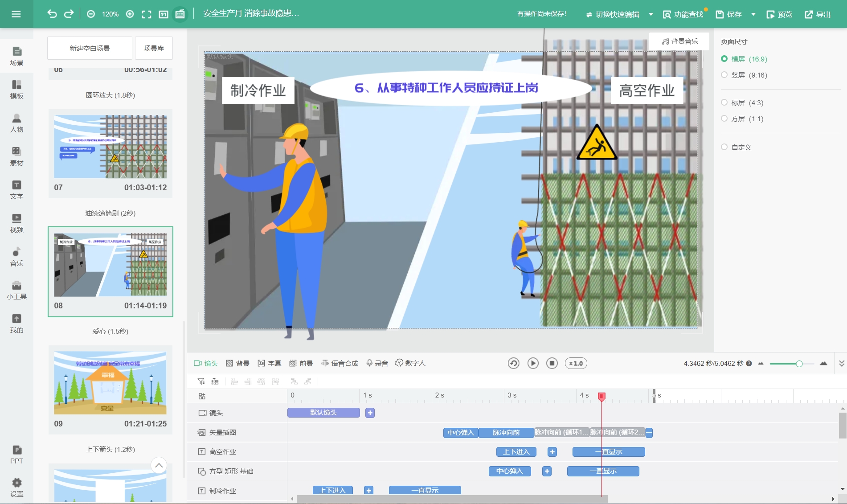The width and height of the screenshot is (847, 504).
Task: Select scene 07 thumbnail
Action: click(110, 147)
